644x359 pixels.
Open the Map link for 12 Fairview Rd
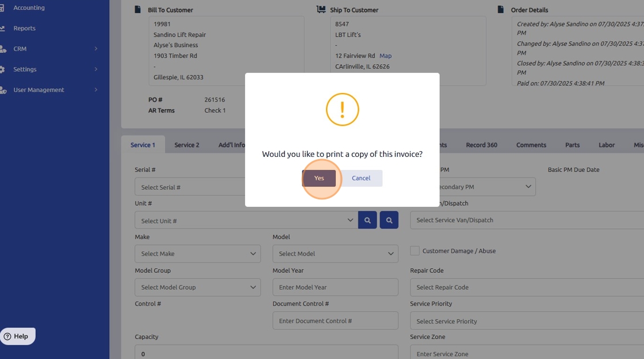coord(385,56)
